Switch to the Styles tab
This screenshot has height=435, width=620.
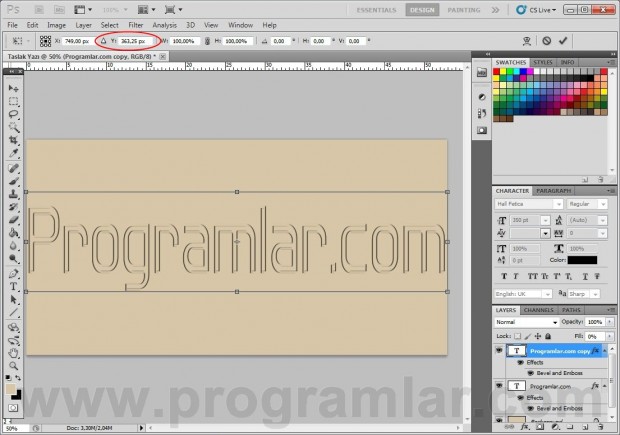tap(542, 62)
